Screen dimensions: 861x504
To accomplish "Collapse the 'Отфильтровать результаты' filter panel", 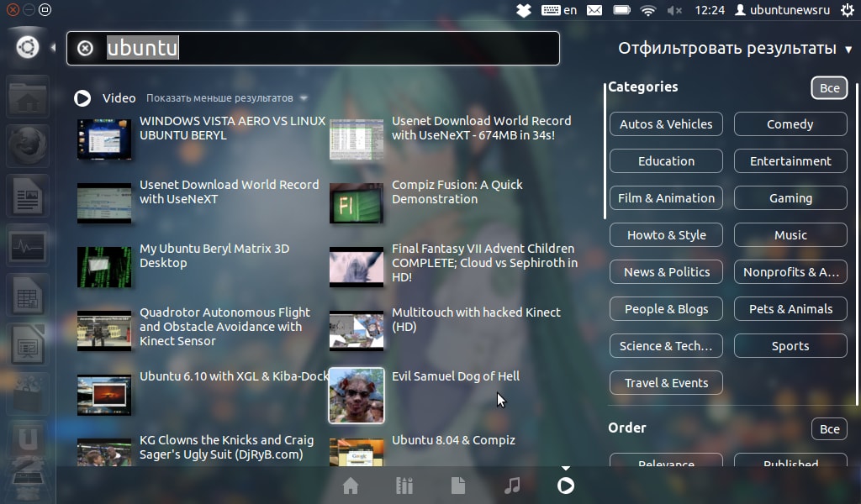I will 735,48.
